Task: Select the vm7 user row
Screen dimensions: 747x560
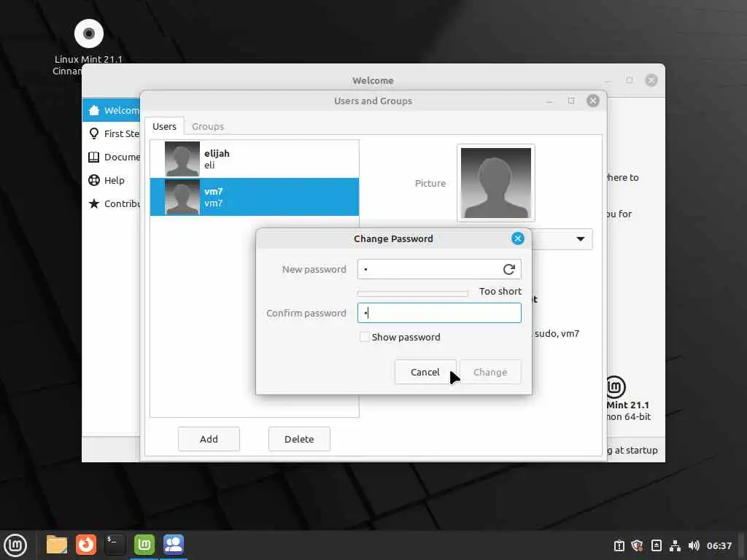Action: pos(255,197)
